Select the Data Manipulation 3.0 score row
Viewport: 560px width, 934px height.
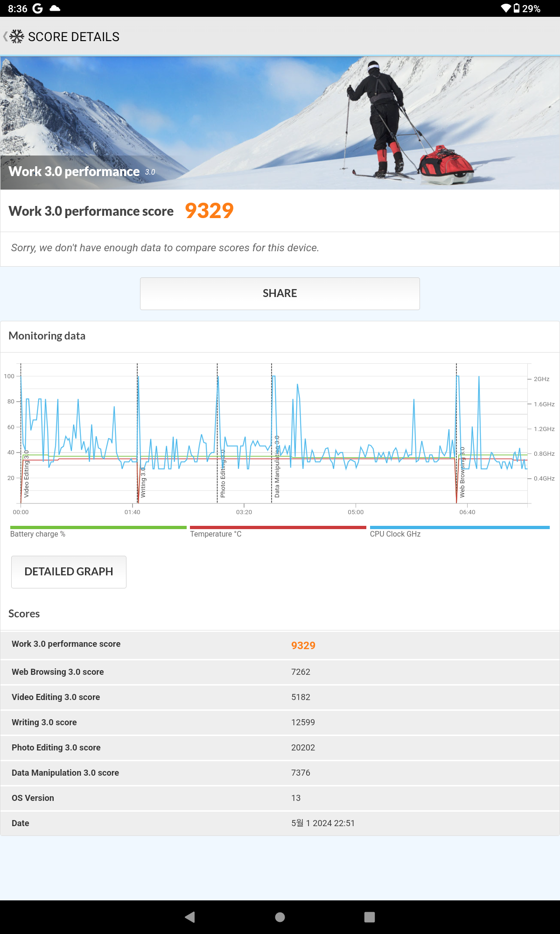(x=280, y=773)
